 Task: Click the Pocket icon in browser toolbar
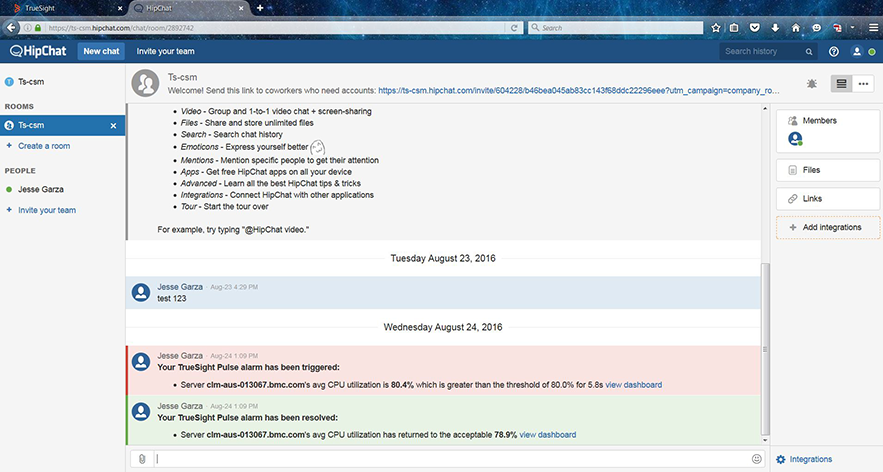pos(755,28)
